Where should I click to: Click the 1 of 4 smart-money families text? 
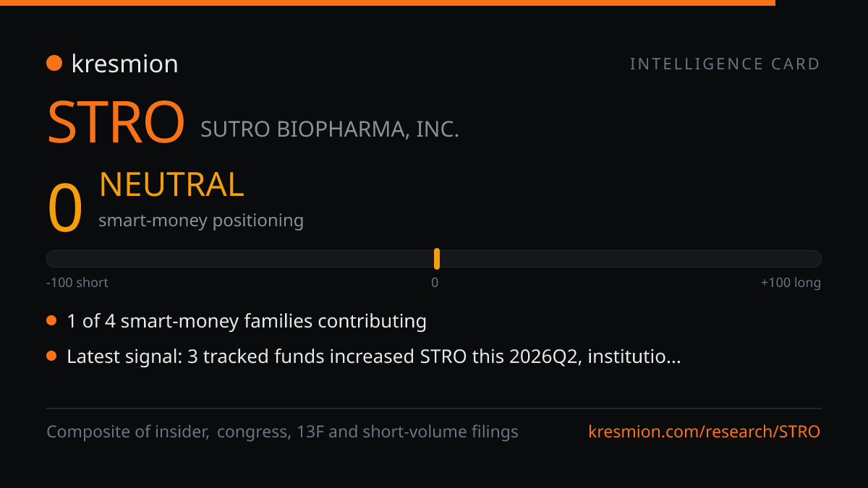pyautogui.click(x=247, y=321)
